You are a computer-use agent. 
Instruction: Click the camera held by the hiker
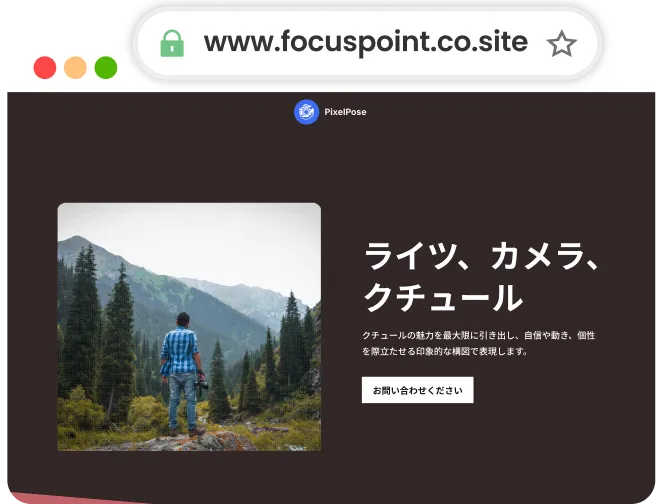point(202,385)
